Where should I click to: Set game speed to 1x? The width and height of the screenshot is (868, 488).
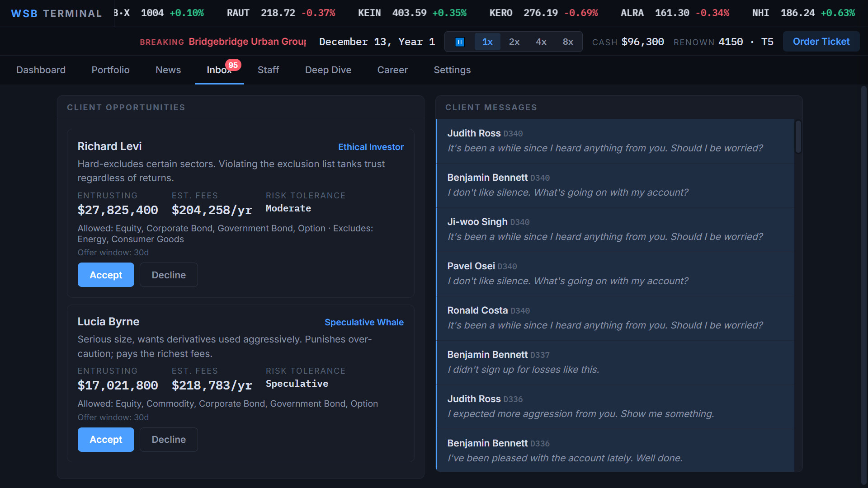pos(487,42)
